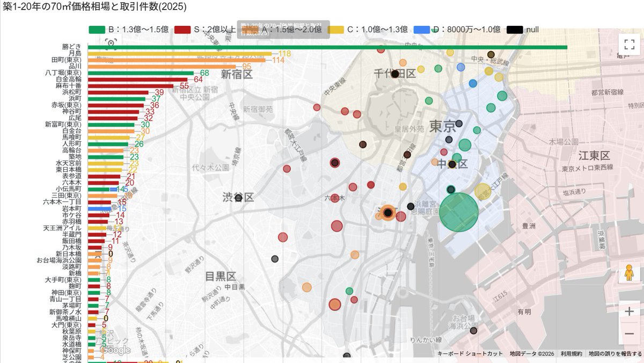644x363 pixels.
Task: Select the yellow 月島 bar
Action: (180, 54)
